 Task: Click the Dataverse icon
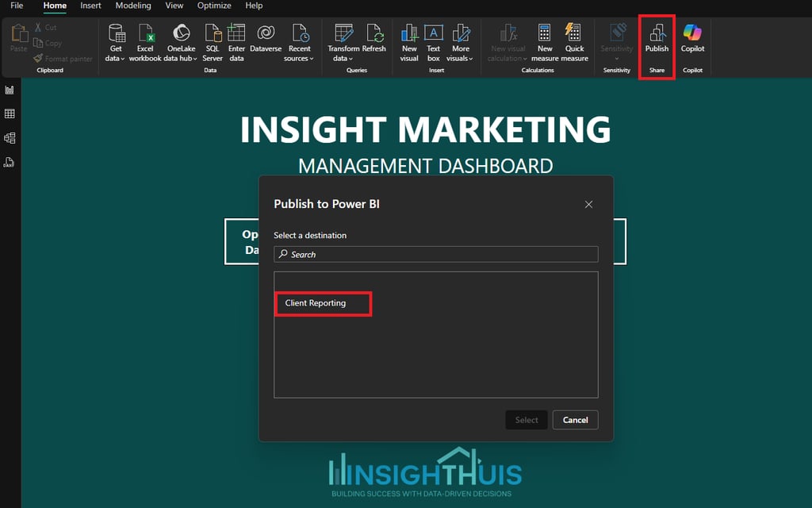tap(266, 33)
